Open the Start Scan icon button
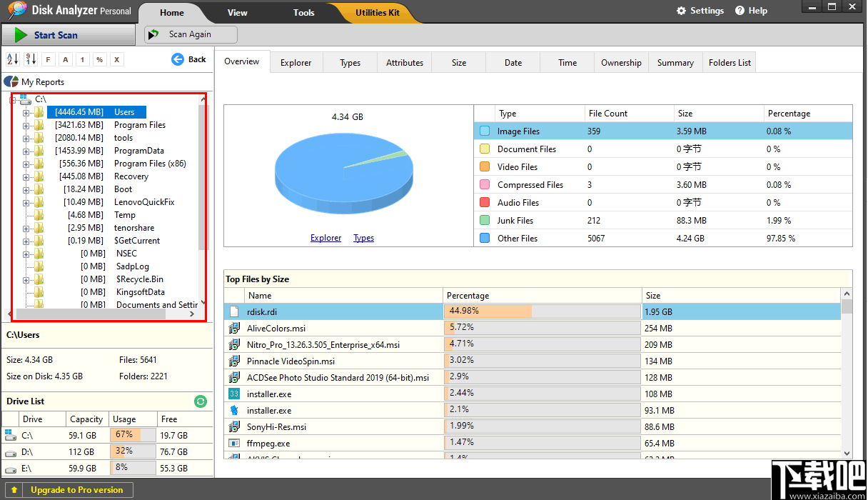 click(43, 34)
